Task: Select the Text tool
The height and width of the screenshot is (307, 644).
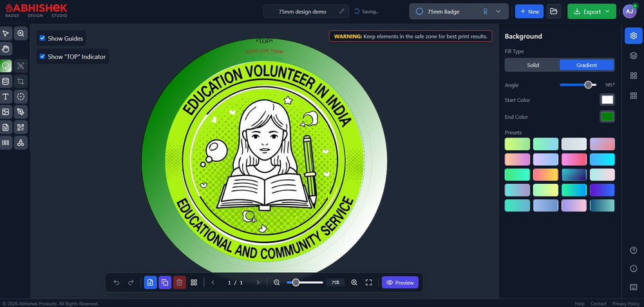Action: tap(6, 97)
